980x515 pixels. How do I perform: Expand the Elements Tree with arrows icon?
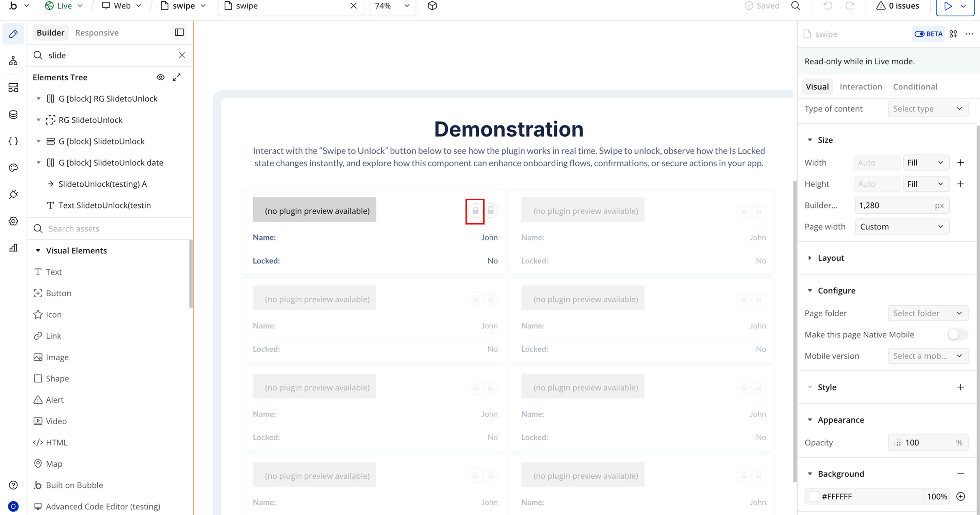coord(177,77)
